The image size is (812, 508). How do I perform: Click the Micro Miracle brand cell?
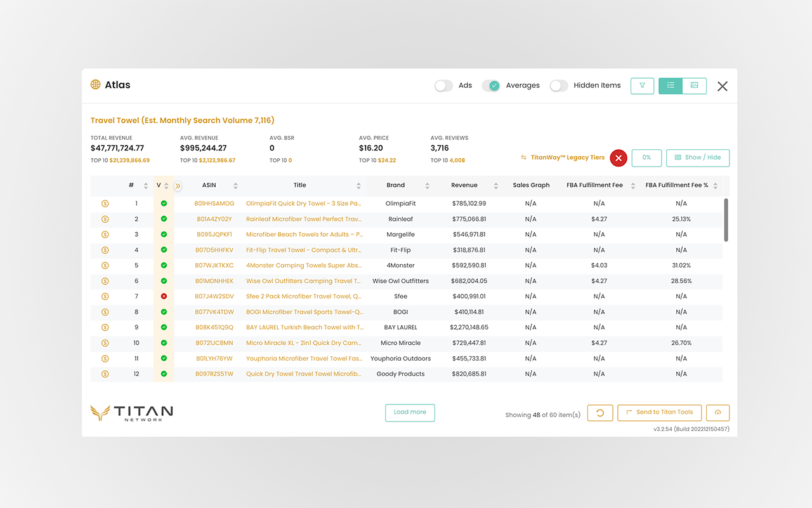pos(400,343)
